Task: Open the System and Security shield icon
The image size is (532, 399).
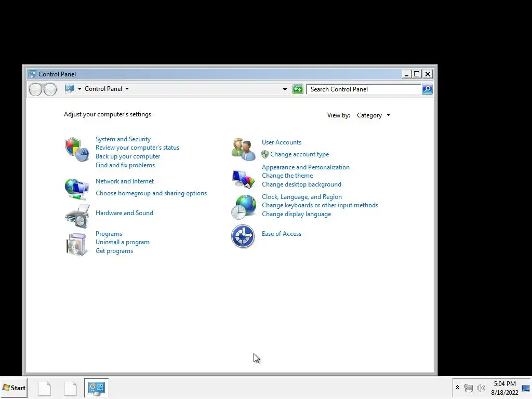Action: point(77,150)
